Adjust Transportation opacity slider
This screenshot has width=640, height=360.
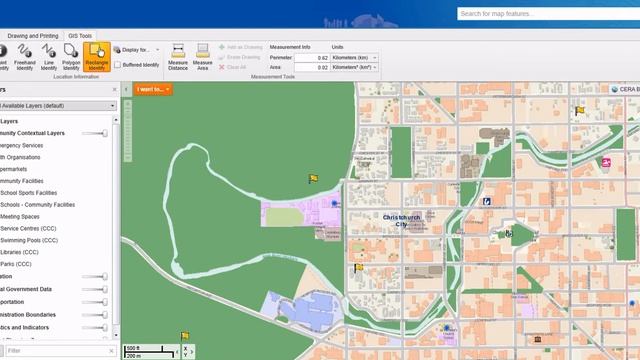(95, 302)
